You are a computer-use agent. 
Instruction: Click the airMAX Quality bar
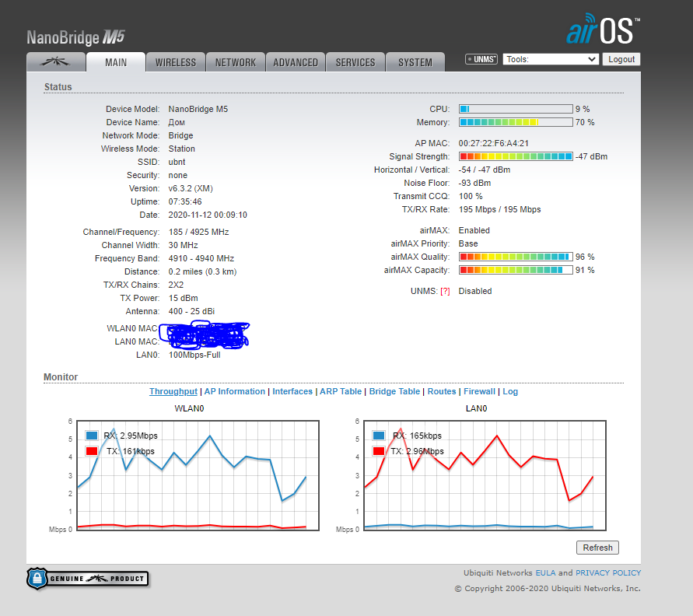click(x=516, y=257)
